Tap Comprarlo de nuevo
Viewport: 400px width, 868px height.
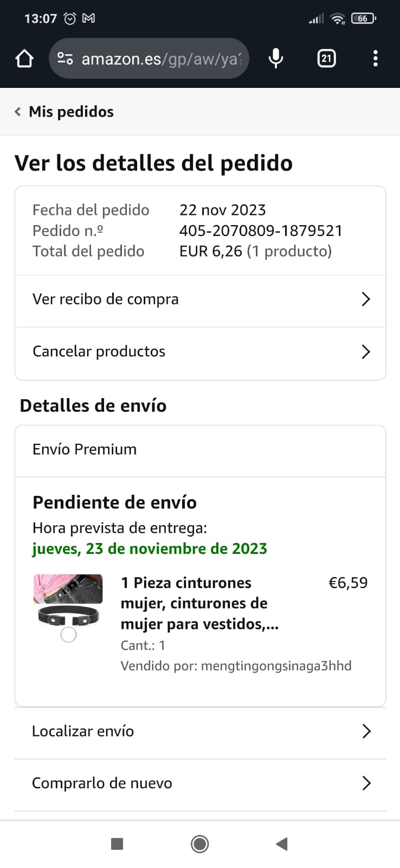click(x=102, y=783)
